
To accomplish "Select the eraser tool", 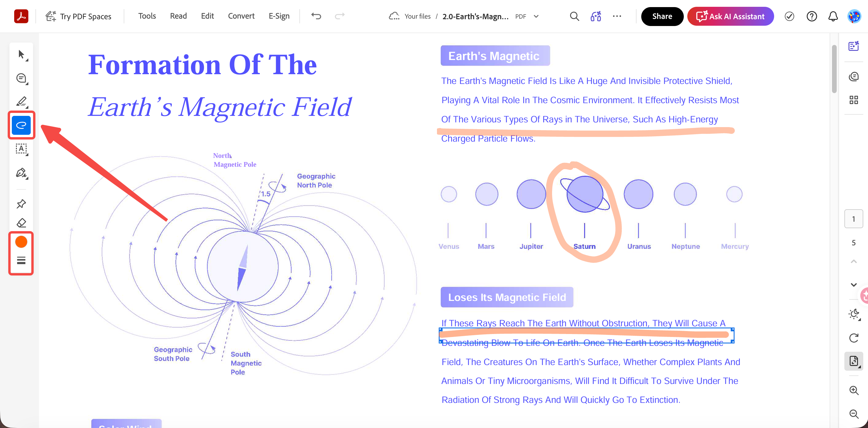I will tap(21, 223).
